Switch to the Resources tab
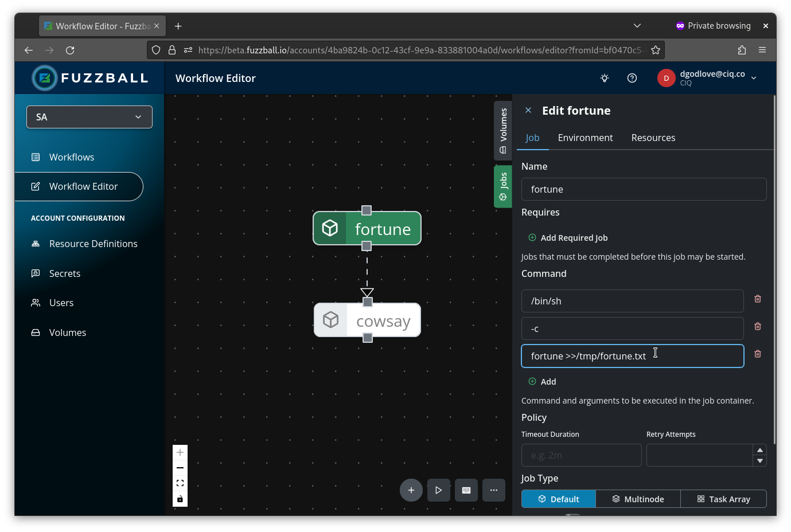 pos(653,138)
